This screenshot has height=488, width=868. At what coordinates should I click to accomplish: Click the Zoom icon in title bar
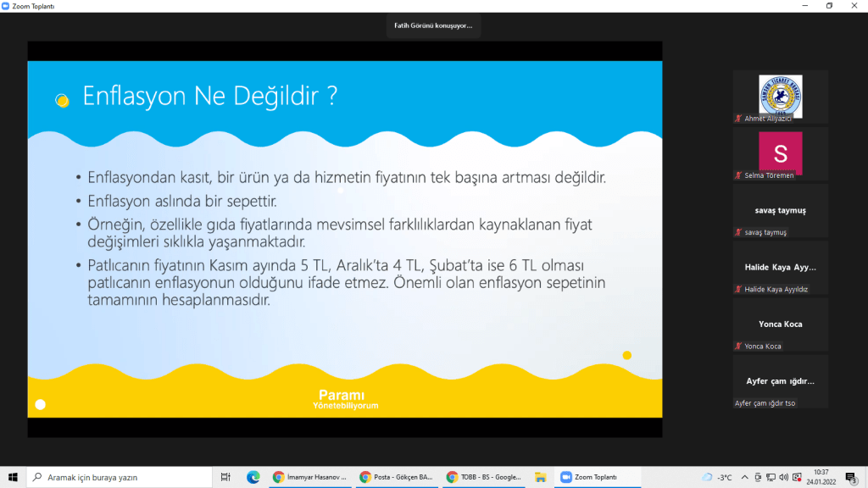point(6,6)
